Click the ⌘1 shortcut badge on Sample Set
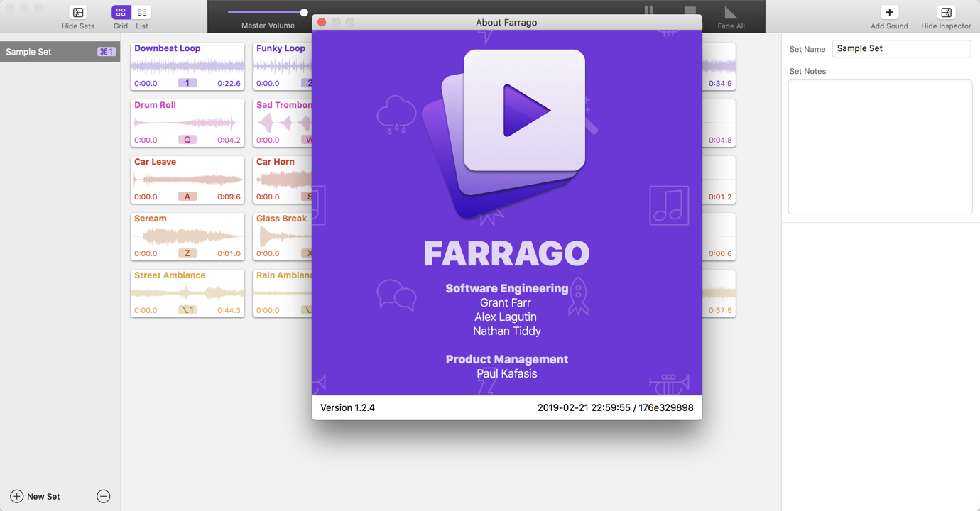 (106, 52)
